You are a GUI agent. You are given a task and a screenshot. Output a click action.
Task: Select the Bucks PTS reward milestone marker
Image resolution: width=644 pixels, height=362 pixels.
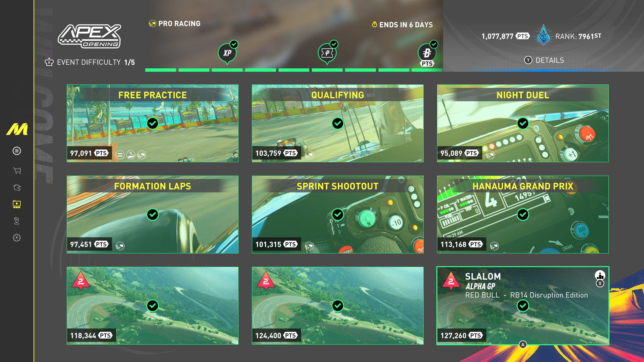[427, 54]
